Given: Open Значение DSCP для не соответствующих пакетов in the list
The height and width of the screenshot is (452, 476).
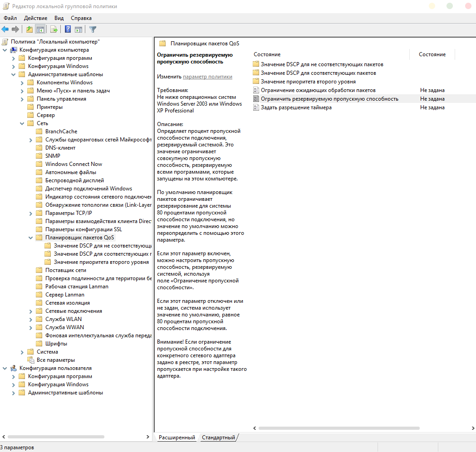Looking at the screenshot, I should tap(322, 64).
